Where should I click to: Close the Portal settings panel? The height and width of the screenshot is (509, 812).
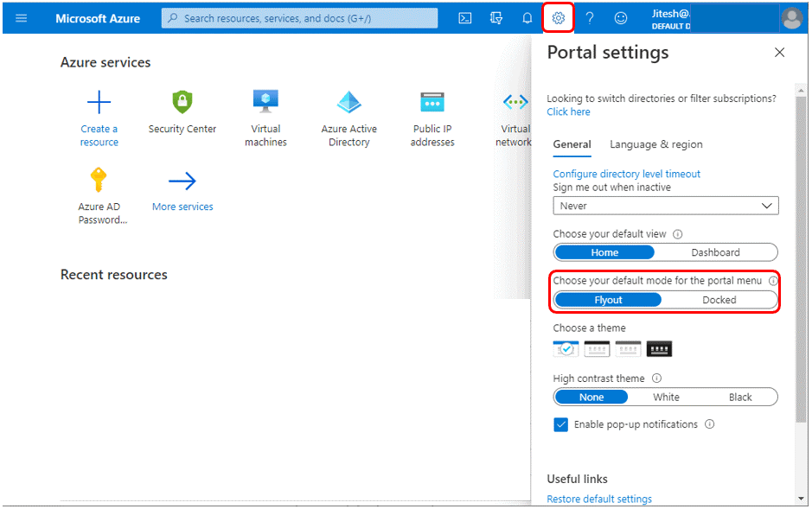(x=779, y=52)
